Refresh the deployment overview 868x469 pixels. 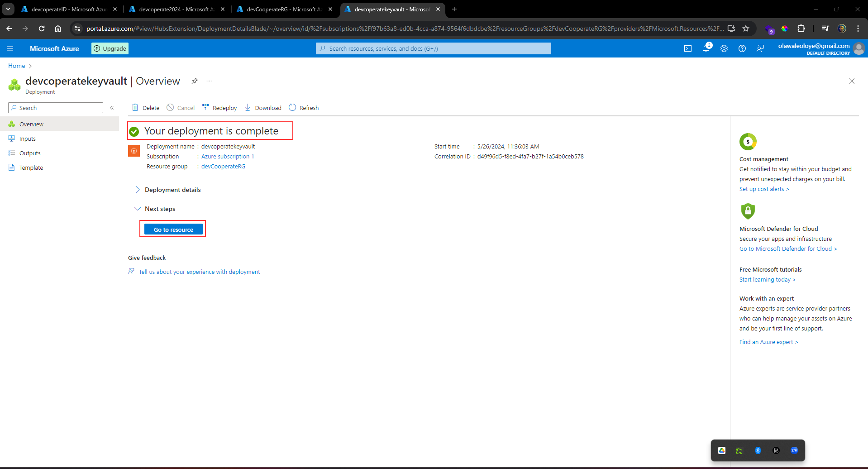pyautogui.click(x=304, y=108)
